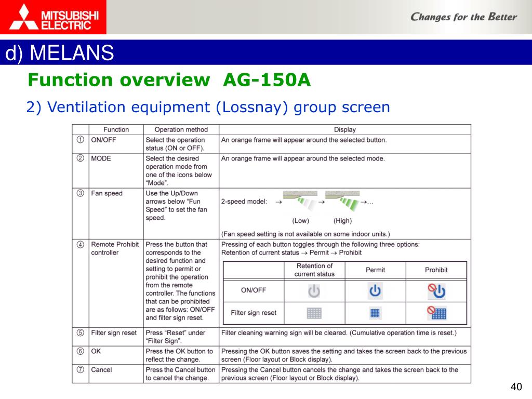This screenshot has width=532, height=399.
Task: Click 'Select the desired operation mode' text
Action: click(179, 170)
